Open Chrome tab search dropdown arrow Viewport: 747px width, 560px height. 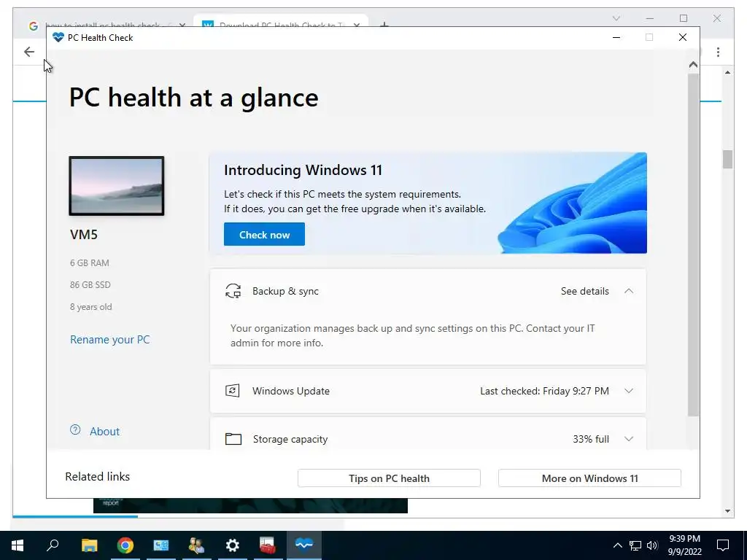[x=616, y=18]
